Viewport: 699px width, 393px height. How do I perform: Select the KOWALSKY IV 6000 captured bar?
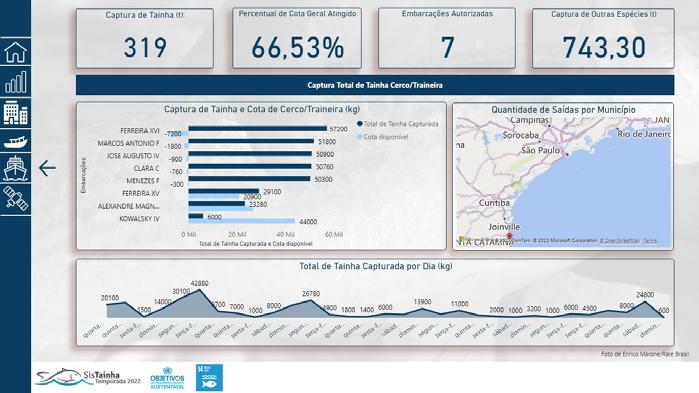click(x=196, y=216)
